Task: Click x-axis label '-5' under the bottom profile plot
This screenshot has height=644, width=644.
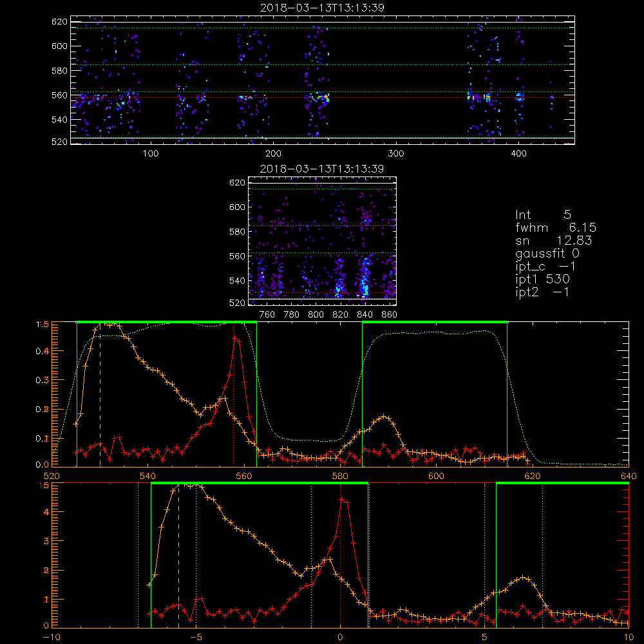Action: (196, 637)
